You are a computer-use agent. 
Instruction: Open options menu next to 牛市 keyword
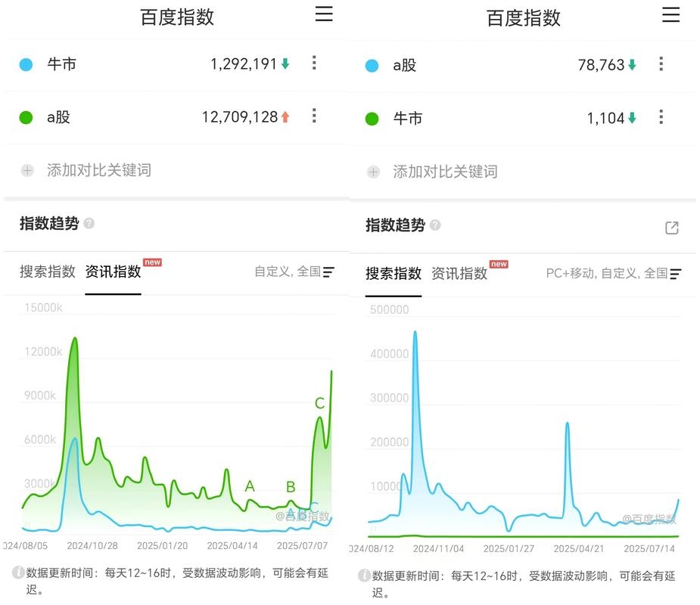tap(313, 64)
